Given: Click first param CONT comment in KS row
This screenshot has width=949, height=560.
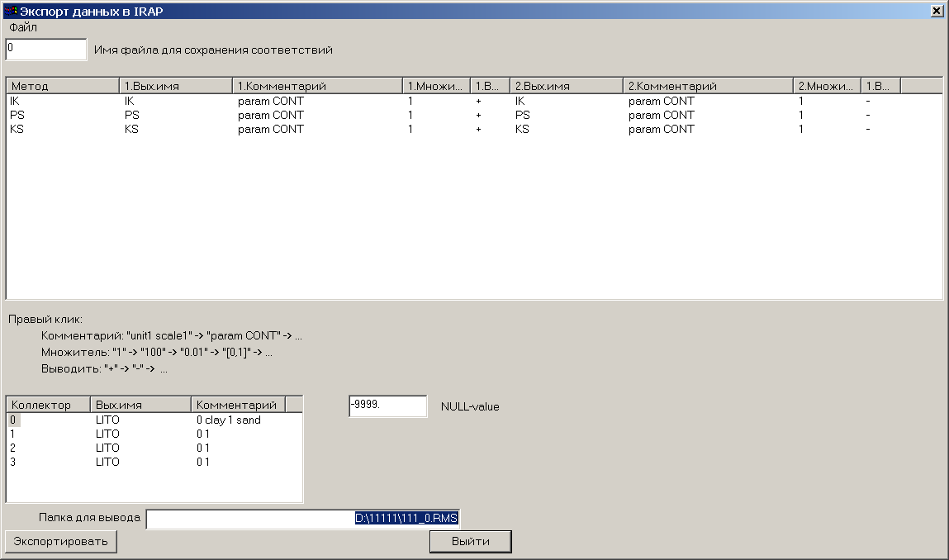Looking at the screenshot, I should pyautogui.click(x=271, y=129).
